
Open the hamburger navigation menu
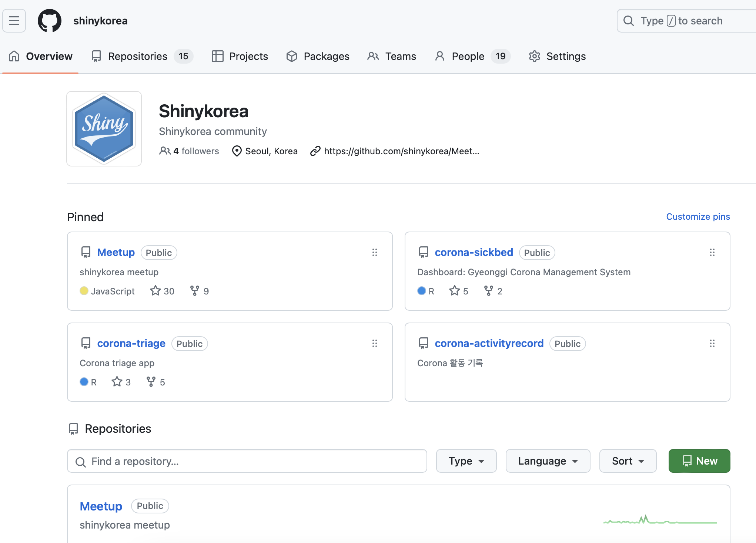14,21
